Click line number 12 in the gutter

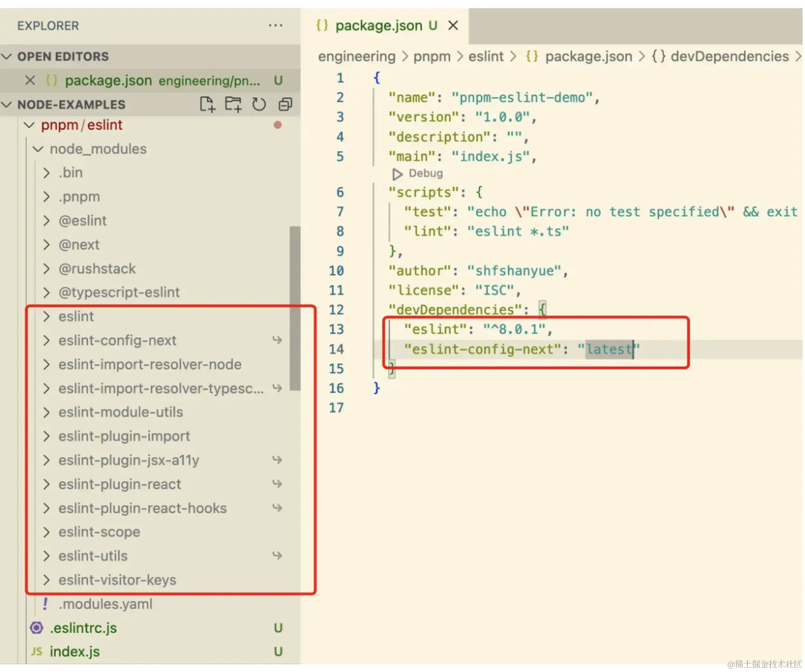(x=336, y=310)
